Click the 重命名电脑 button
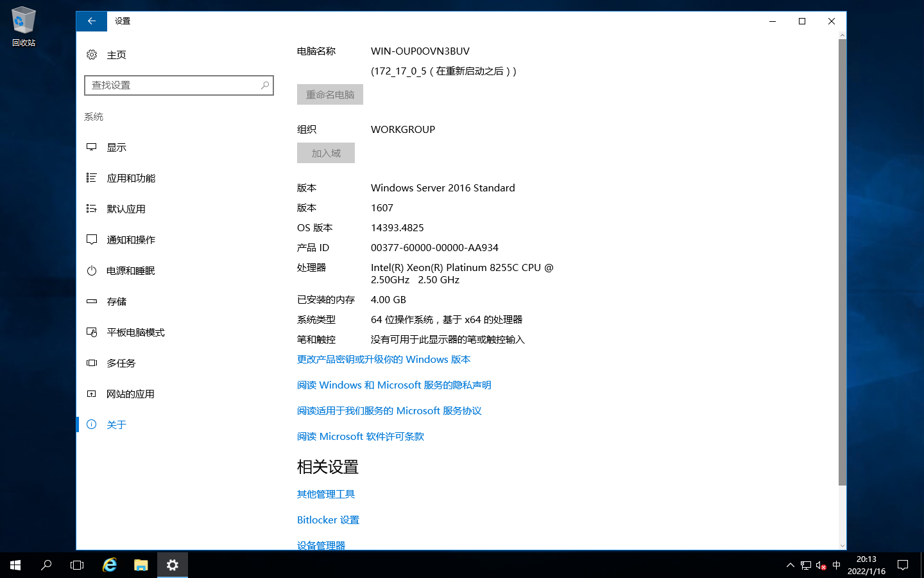Image resolution: width=924 pixels, height=578 pixels. point(330,94)
